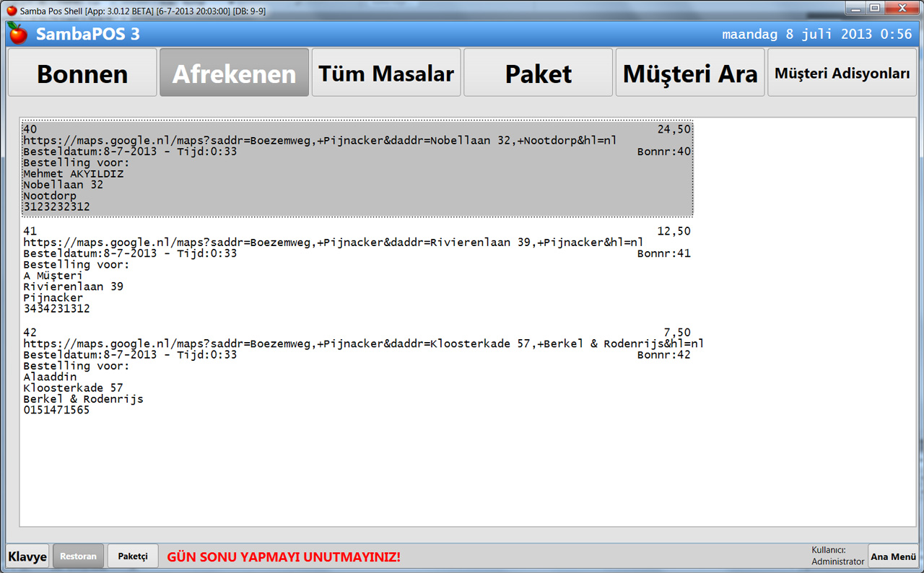Screen dimensions: 924x573
Task: Click the red GÜN SONU reminder text
Action: [284, 557]
